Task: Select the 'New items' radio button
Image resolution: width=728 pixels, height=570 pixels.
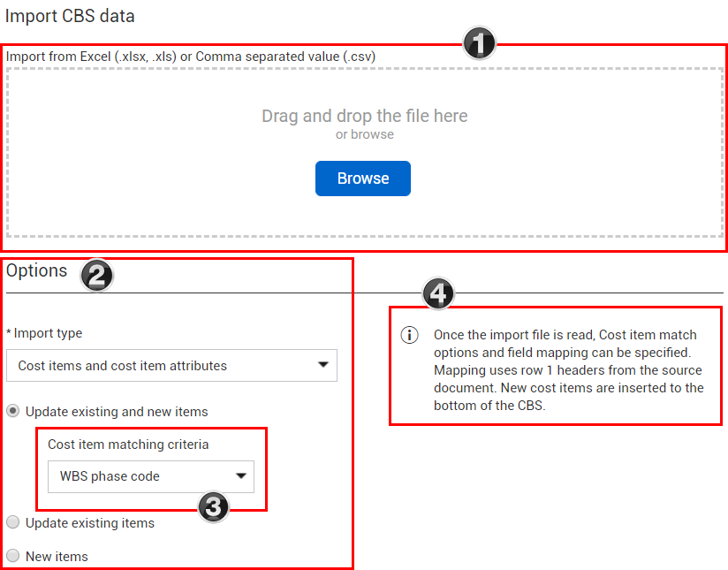Action: [13, 556]
